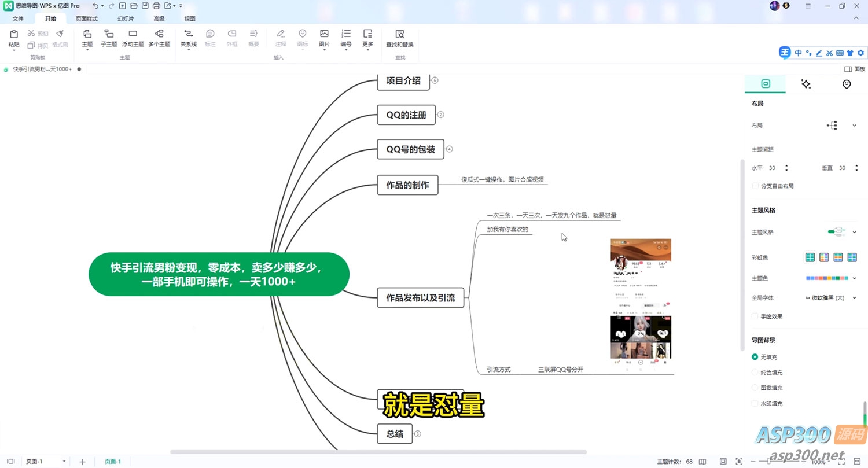Open the 文件 menu
Viewport: 868px width, 468px height.
point(18,19)
